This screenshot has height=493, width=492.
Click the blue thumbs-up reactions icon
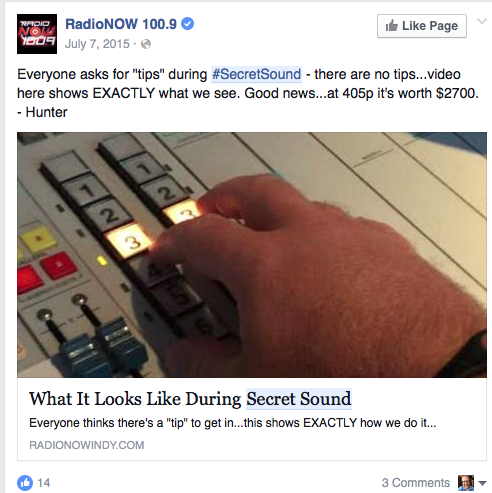point(25,482)
